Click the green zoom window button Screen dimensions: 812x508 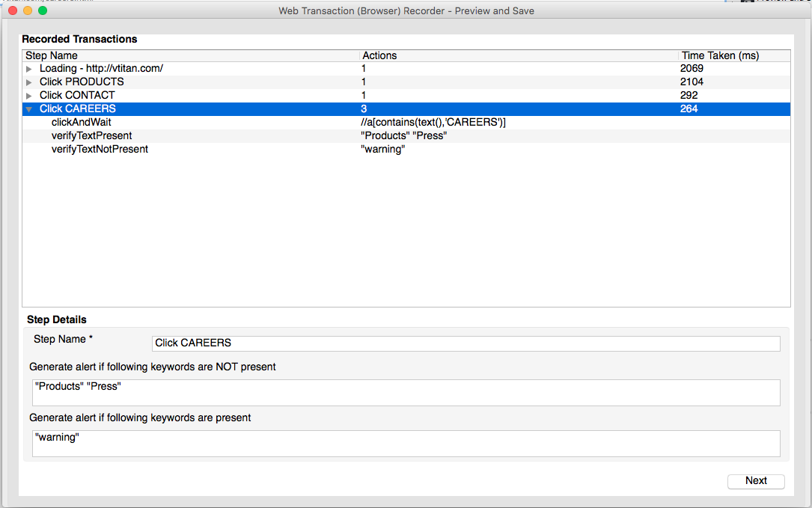pyautogui.click(x=43, y=11)
